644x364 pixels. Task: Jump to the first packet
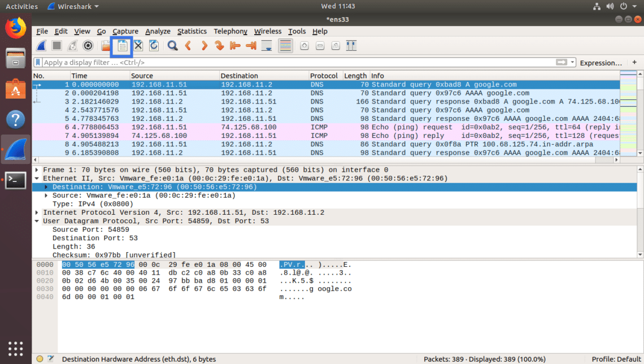(235, 46)
